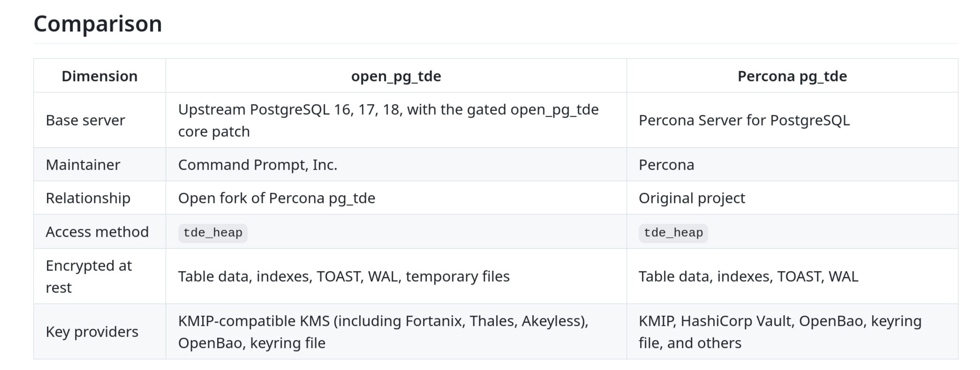Click the Comparison heading
Viewport: 980px width, 370px height.
click(98, 23)
